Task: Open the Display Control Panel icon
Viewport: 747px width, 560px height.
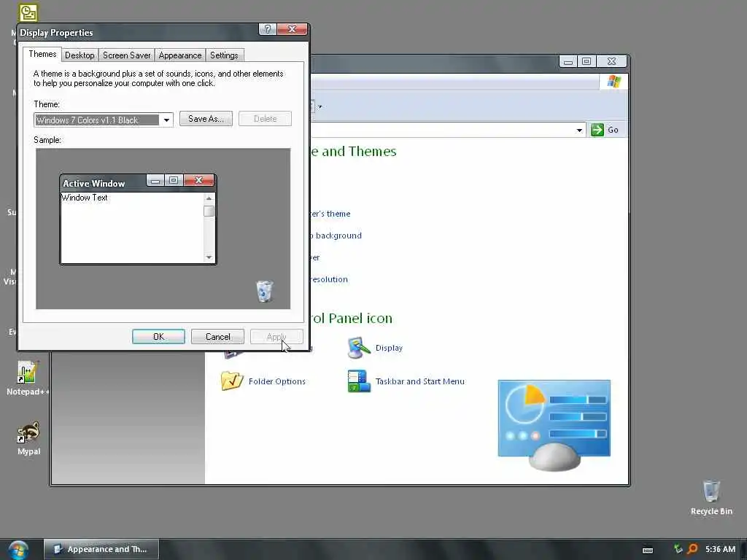Action: [359, 348]
